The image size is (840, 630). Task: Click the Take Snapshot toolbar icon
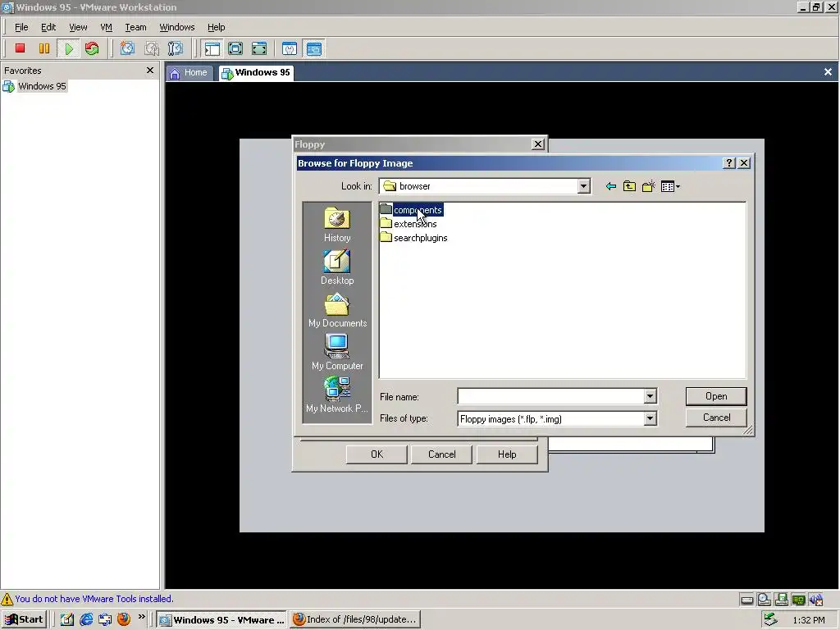click(x=127, y=48)
